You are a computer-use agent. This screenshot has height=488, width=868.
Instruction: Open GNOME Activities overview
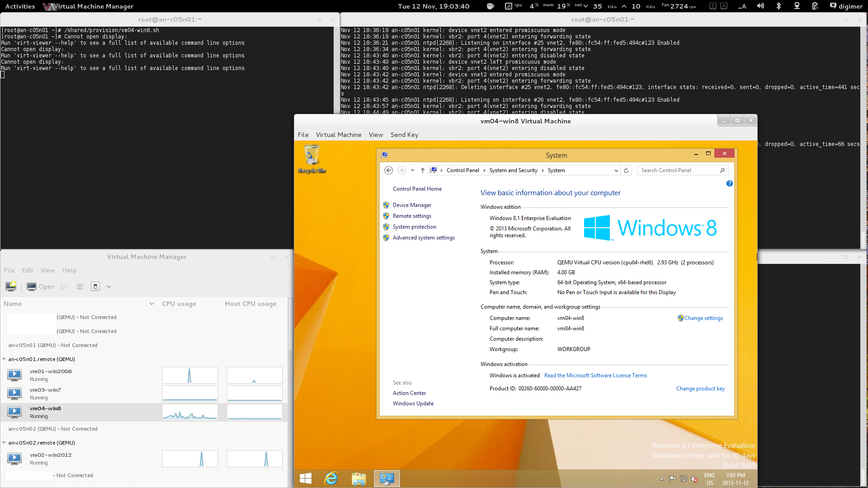tap(20, 6)
